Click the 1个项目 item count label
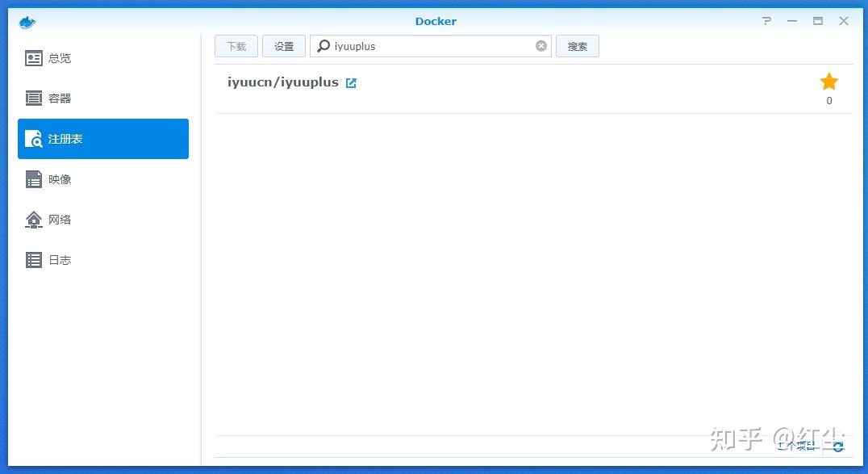Image resolution: width=868 pixels, height=474 pixels. point(797,446)
